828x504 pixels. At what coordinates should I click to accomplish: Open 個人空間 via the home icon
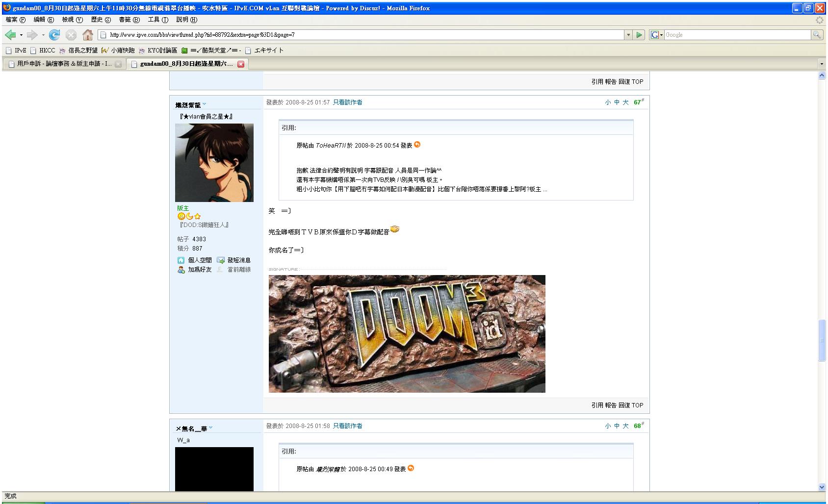click(x=181, y=260)
